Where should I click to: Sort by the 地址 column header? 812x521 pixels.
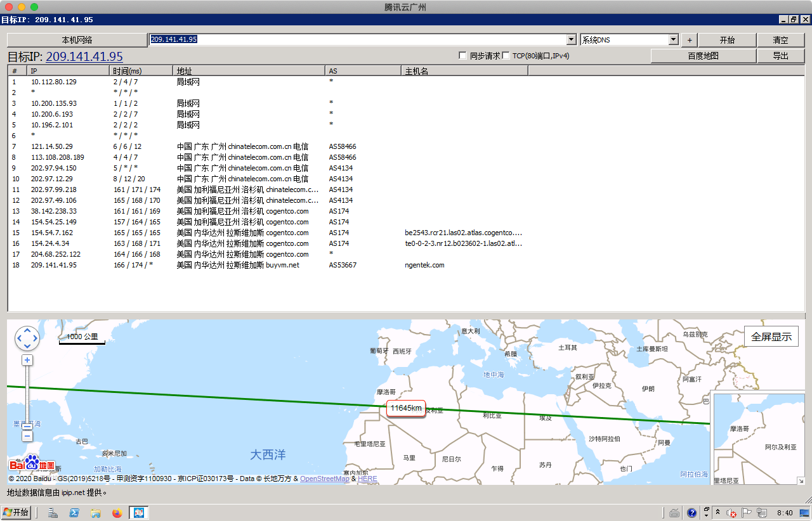(249, 70)
